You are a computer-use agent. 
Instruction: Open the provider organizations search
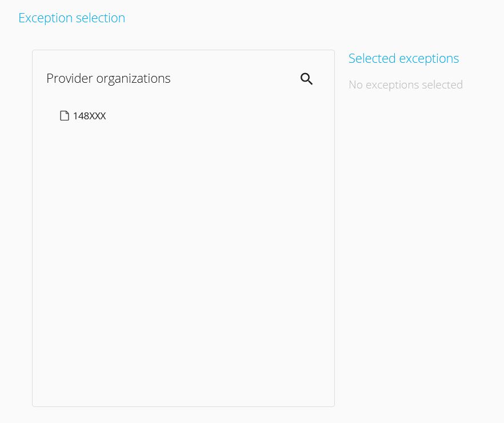(306, 79)
